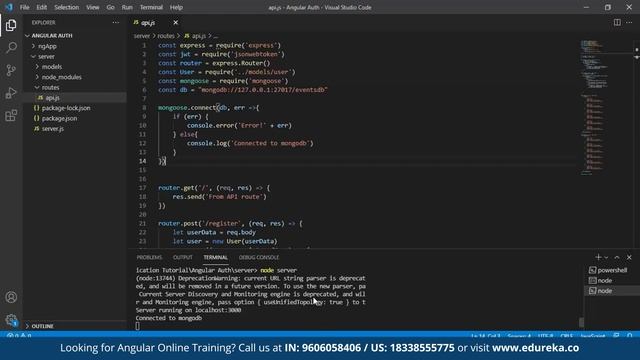Open the Explorer view in the activity bar
The image size is (640, 360).
(11, 25)
